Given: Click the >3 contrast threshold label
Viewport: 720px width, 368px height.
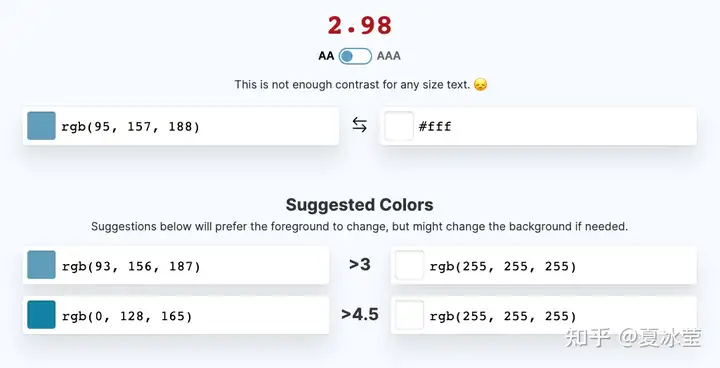Looking at the screenshot, I should 360,264.
